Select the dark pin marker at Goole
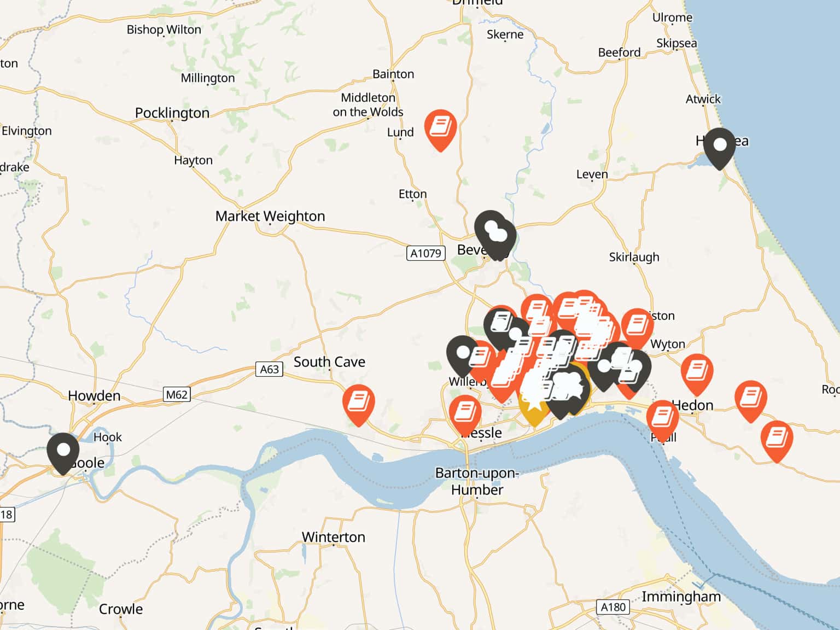840x630 pixels. point(63,453)
